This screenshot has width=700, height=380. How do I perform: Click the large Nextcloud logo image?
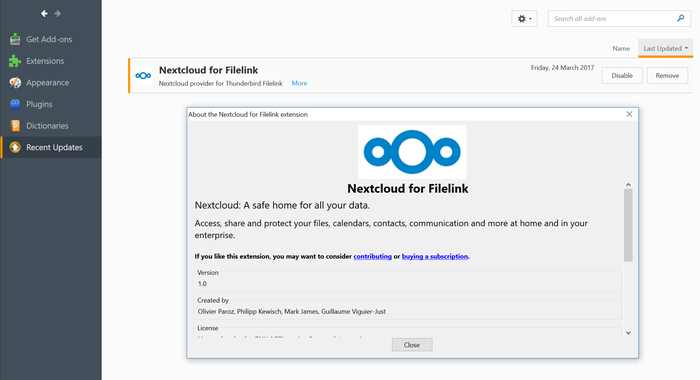(x=412, y=152)
